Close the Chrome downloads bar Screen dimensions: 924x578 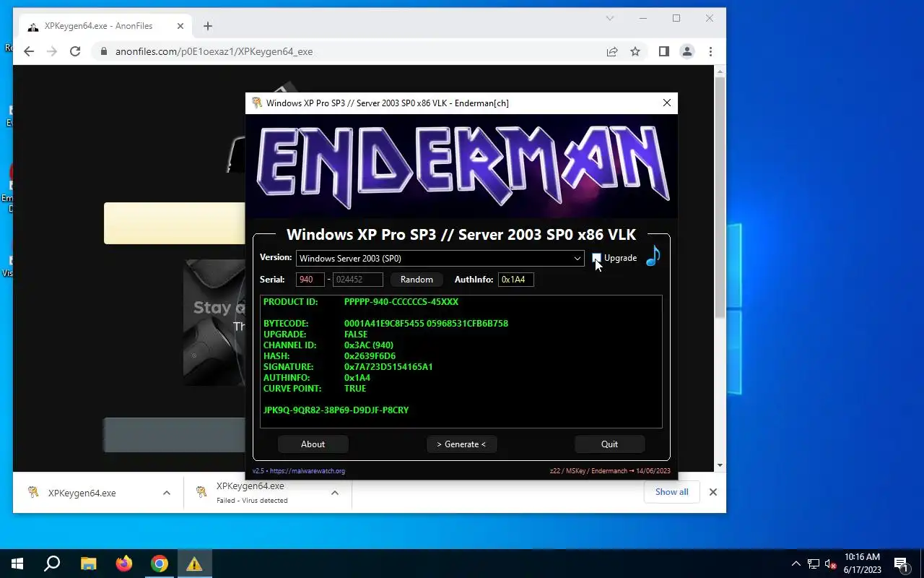point(713,492)
